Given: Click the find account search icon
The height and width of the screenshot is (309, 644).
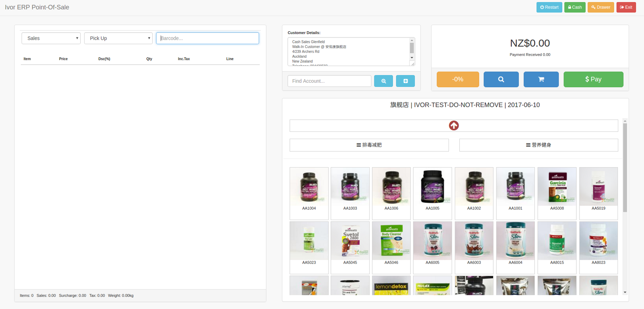Looking at the screenshot, I should point(383,81).
